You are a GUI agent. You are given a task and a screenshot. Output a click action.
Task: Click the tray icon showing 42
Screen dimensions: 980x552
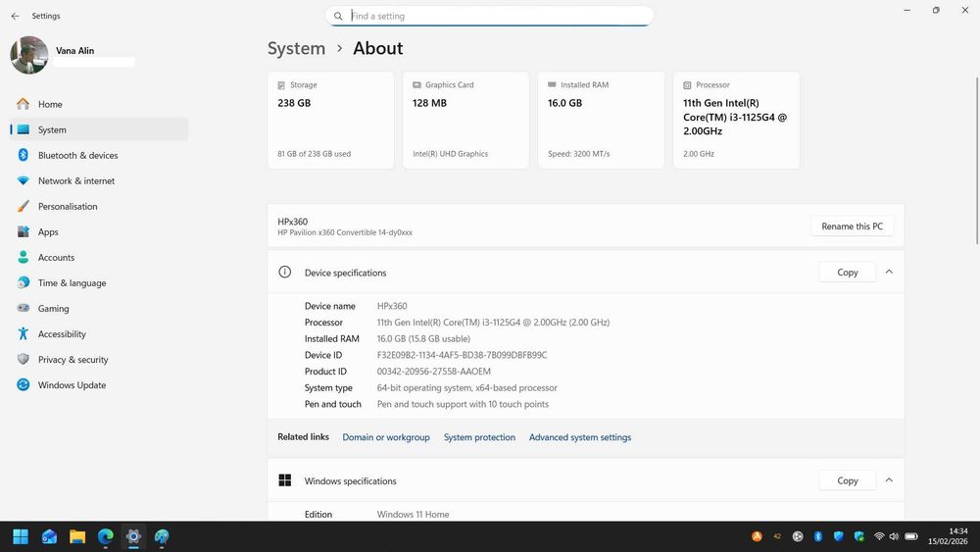click(x=777, y=536)
